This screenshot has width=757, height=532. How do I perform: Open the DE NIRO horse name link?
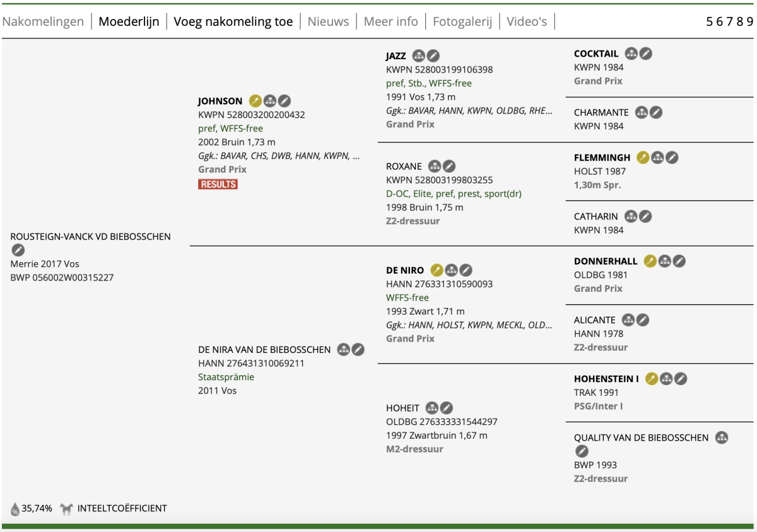coord(405,270)
